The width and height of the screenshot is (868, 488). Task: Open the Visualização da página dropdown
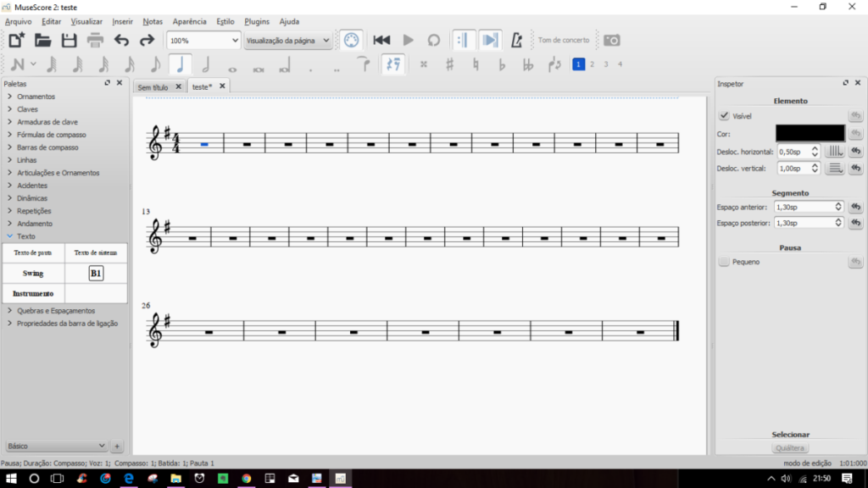coord(287,40)
